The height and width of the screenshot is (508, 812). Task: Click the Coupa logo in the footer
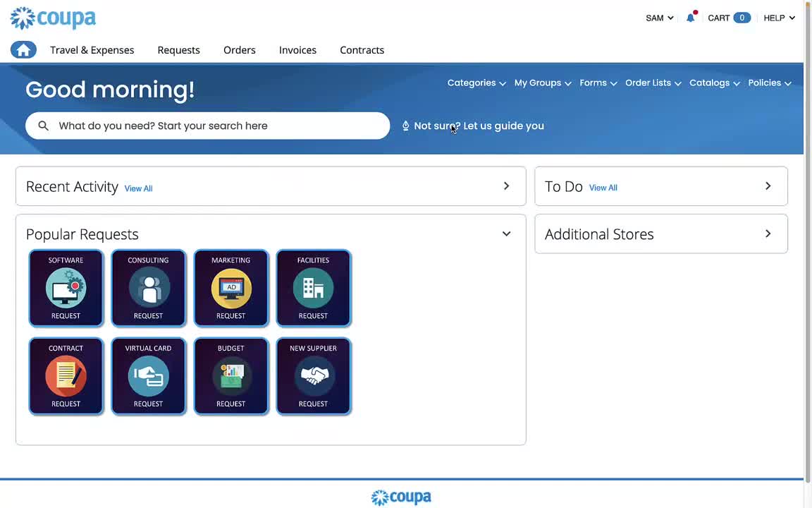click(401, 497)
